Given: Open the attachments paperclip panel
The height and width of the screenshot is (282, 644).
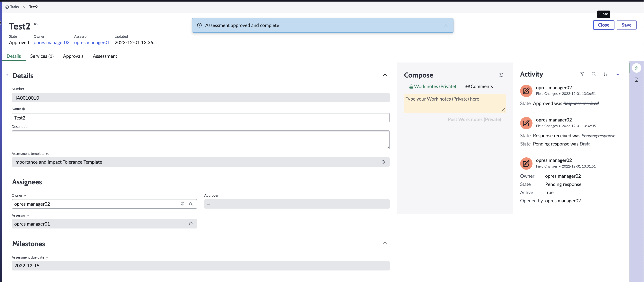Looking at the screenshot, I should 636,68.
